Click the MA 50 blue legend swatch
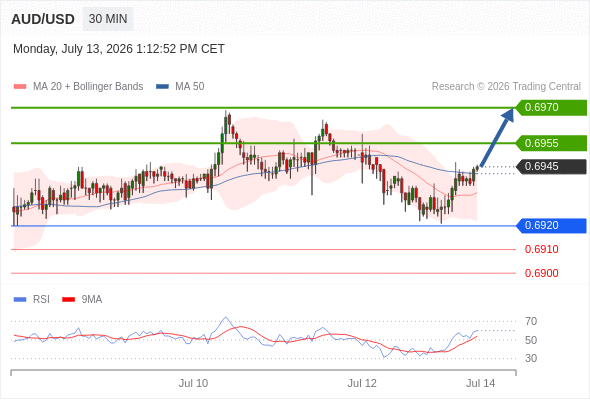This screenshot has height=400, width=590. click(162, 87)
